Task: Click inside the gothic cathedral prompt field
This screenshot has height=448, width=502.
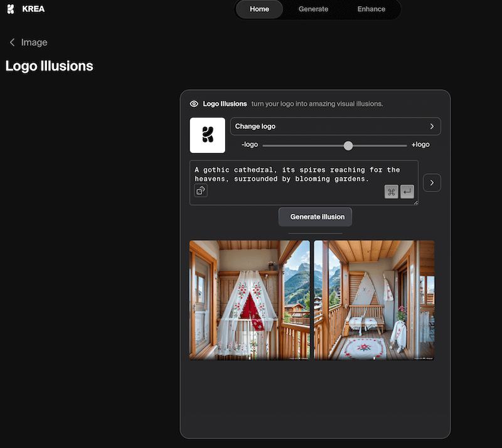Action: [x=295, y=176]
